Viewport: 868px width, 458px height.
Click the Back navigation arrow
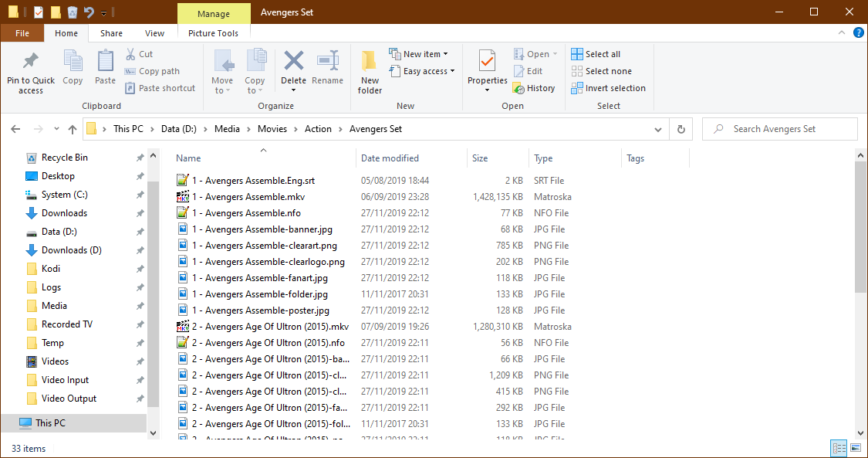(15, 129)
